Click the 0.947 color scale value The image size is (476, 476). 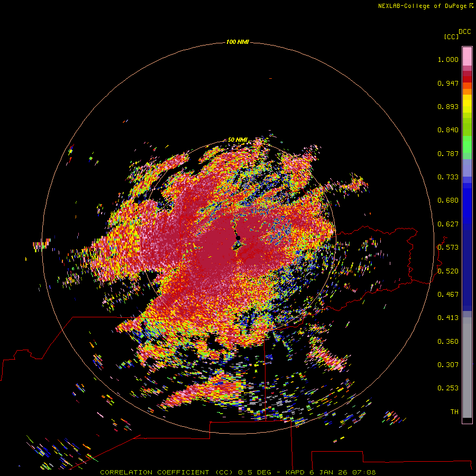[448, 83]
